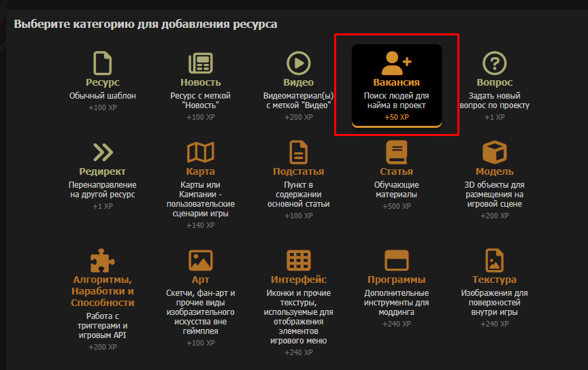Choose the add-person icon for Вакансия
This screenshot has width=588, height=370.
pyautogui.click(x=396, y=63)
